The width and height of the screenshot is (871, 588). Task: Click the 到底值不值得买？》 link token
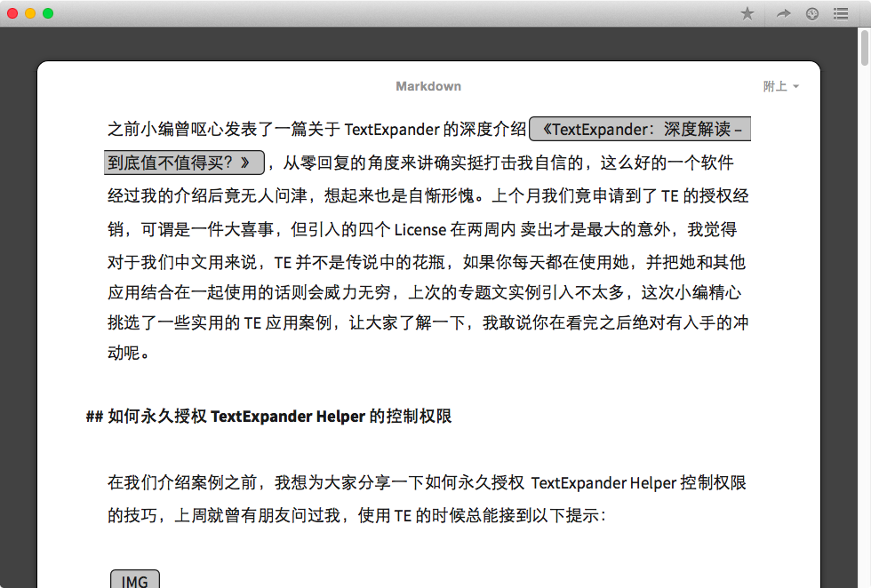point(185,163)
